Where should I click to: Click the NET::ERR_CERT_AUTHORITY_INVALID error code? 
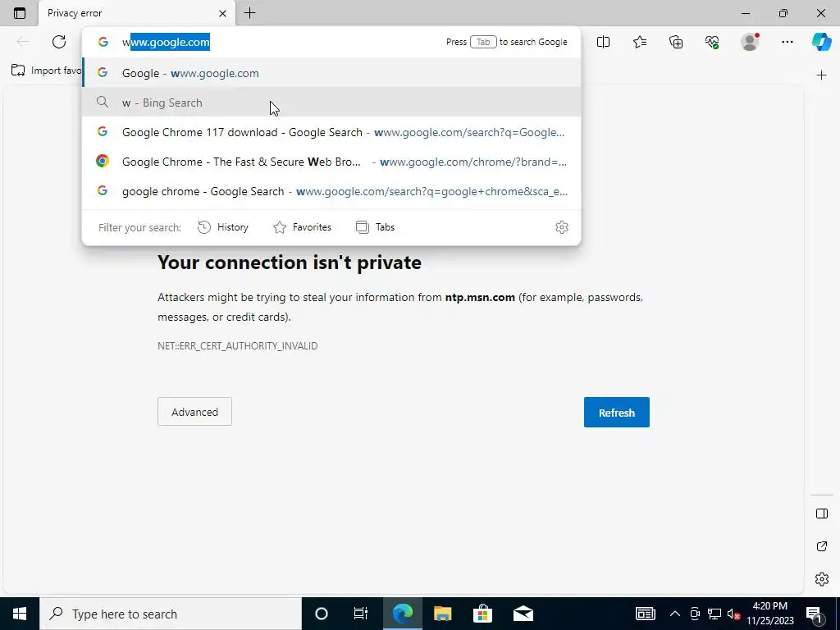pyautogui.click(x=237, y=346)
